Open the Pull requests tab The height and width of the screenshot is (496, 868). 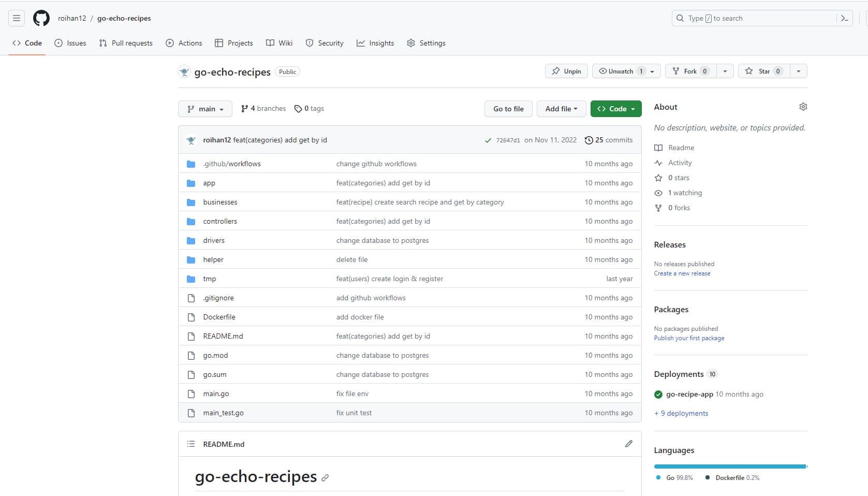click(125, 43)
